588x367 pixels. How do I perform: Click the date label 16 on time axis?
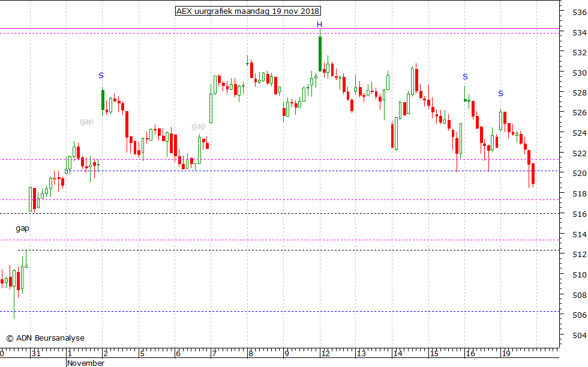[x=470, y=354]
